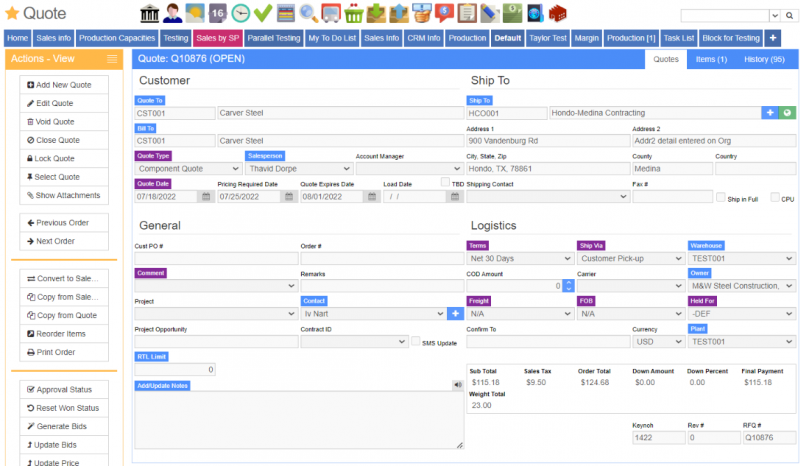Click into the Cust PO # field
The width and height of the screenshot is (800, 466).
point(214,258)
